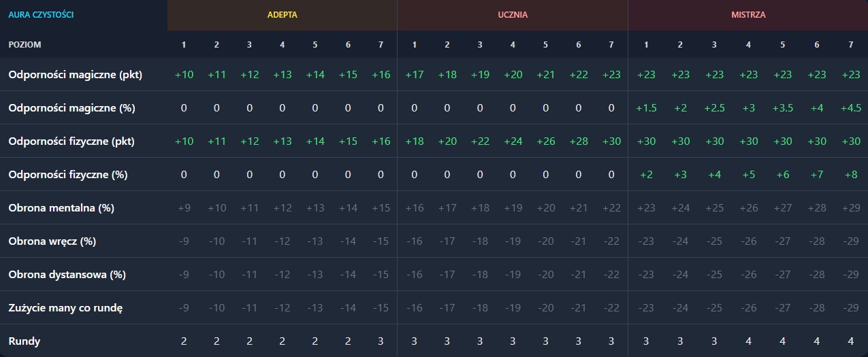
Task: Click the Odporności magiczne (%) row label
Action: click(x=71, y=108)
